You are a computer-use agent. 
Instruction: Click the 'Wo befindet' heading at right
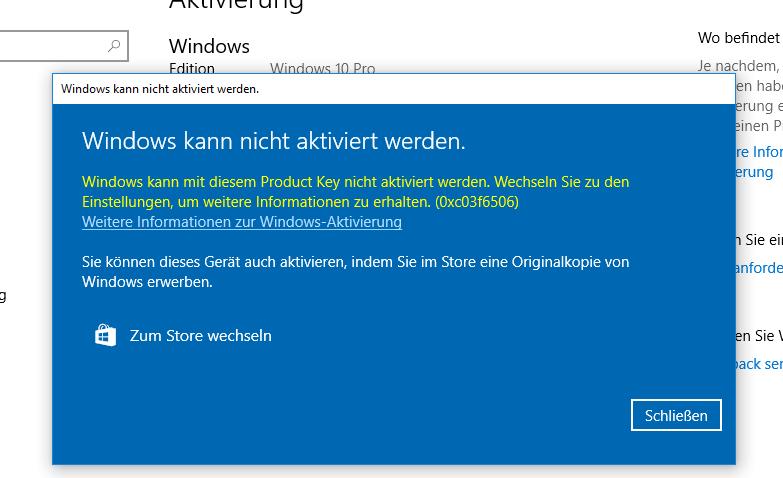pyautogui.click(x=739, y=38)
